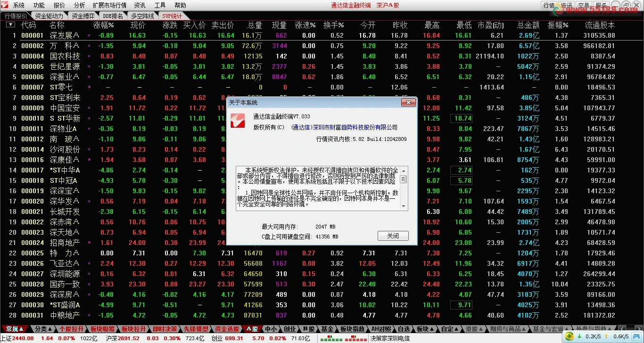The height and width of the screenshot is (343, 644).
Task: Select the 先锋模型 bottom tab
Action: point(196,329)
